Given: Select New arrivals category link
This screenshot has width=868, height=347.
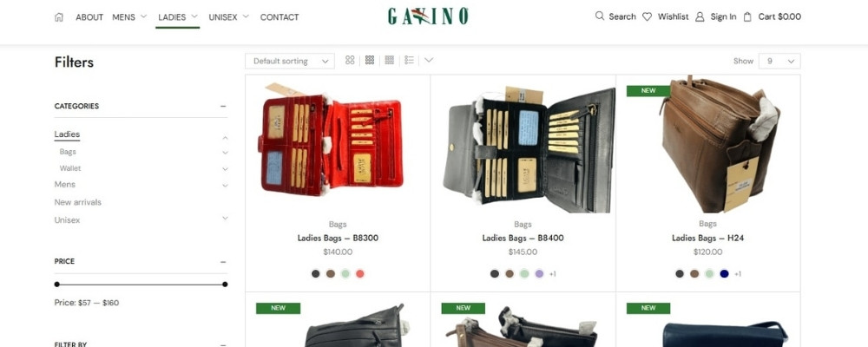Looking at the screenshot, I should pos(78,202).
